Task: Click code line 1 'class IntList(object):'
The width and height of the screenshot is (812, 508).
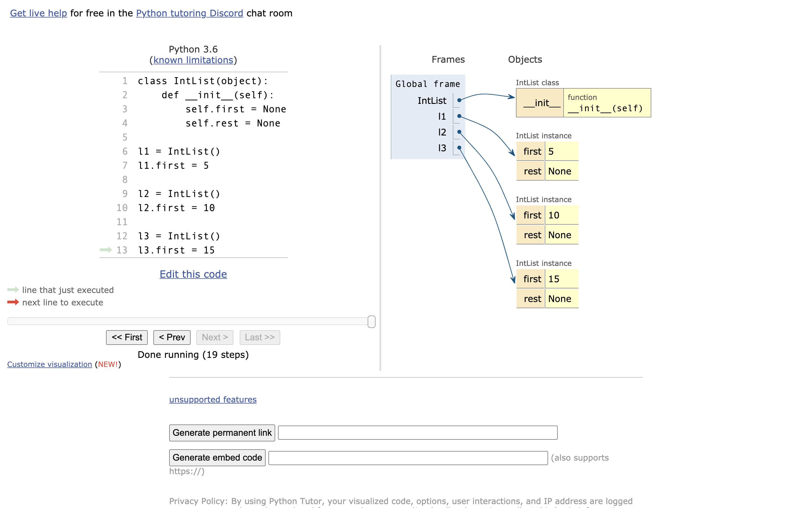Action: (203, 81)
